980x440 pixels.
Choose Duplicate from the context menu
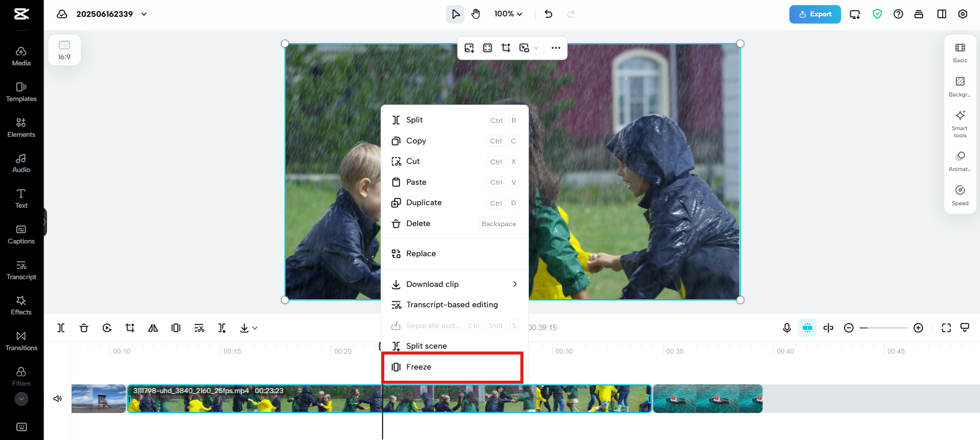455,203
